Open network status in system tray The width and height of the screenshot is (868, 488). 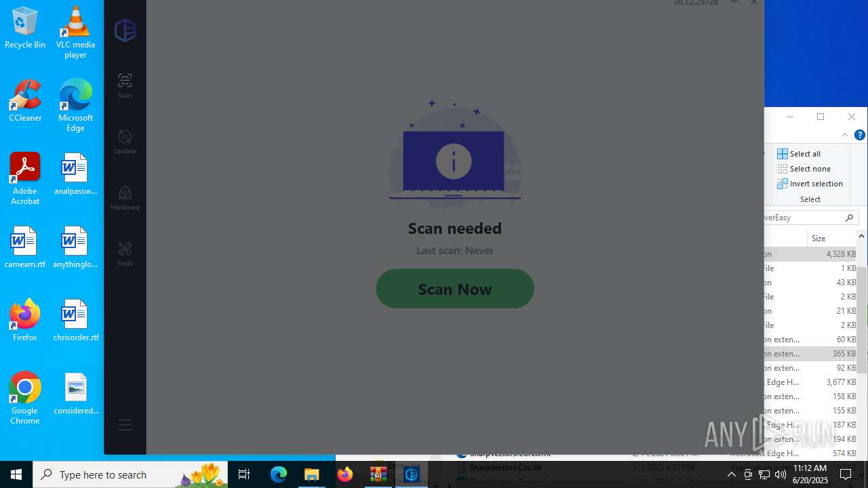click(x=764, y=474)
